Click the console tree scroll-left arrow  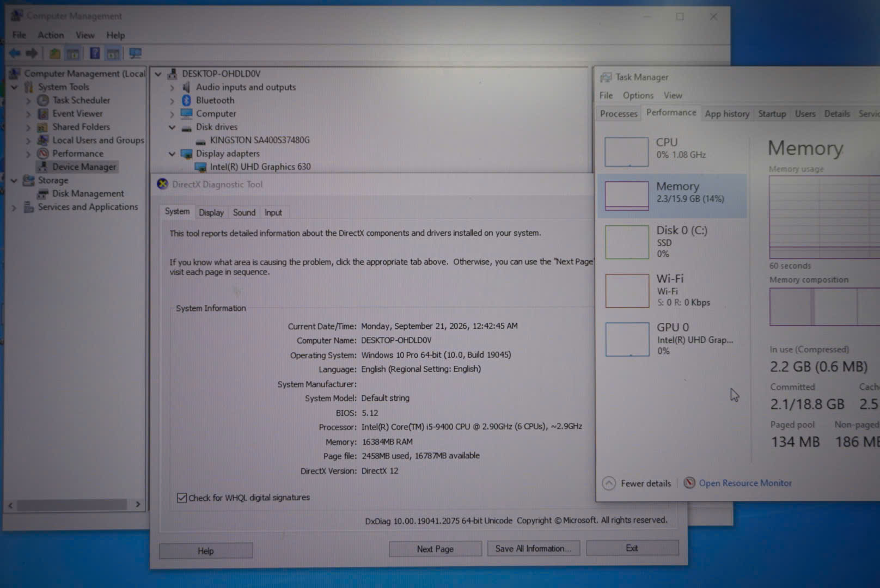(10, 505)
